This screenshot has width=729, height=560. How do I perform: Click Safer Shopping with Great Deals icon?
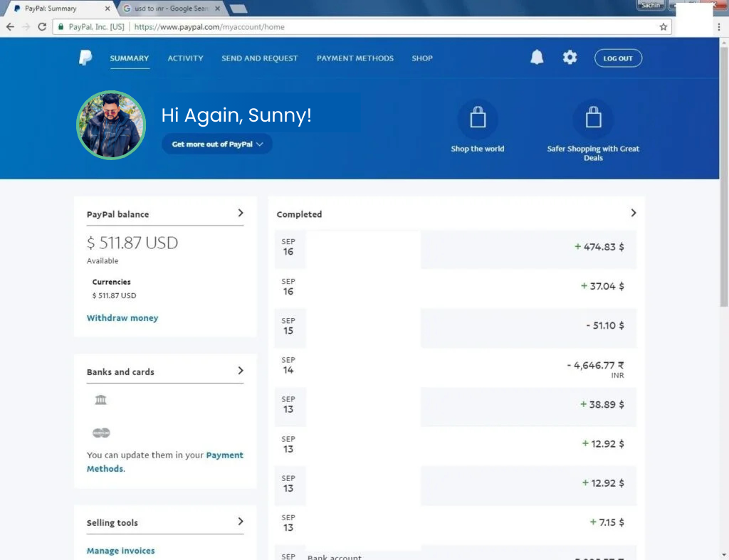(x=593, y=119)
